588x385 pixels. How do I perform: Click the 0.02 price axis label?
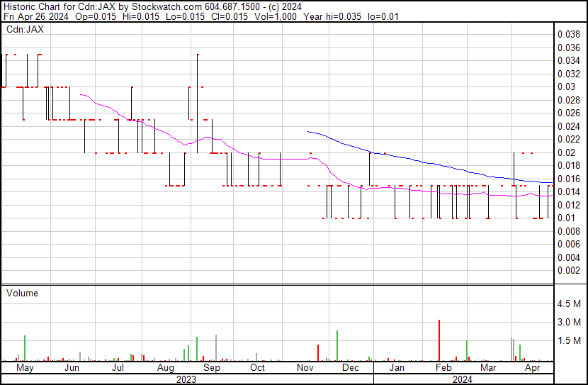click(567, 152)
